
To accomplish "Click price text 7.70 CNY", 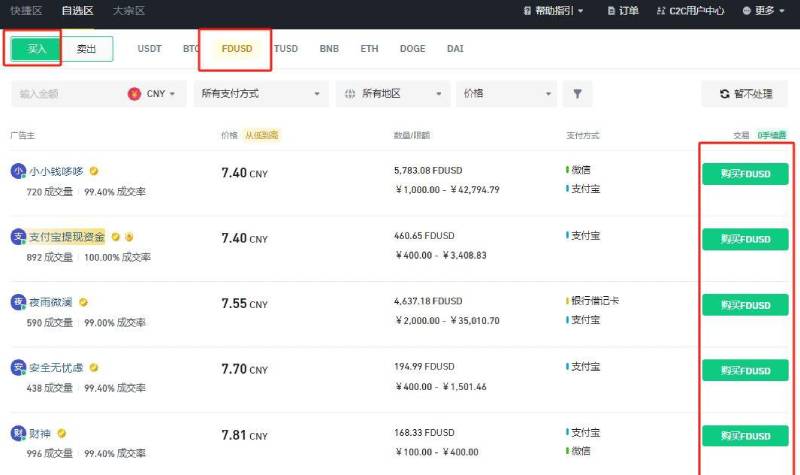I will (244, 369).
